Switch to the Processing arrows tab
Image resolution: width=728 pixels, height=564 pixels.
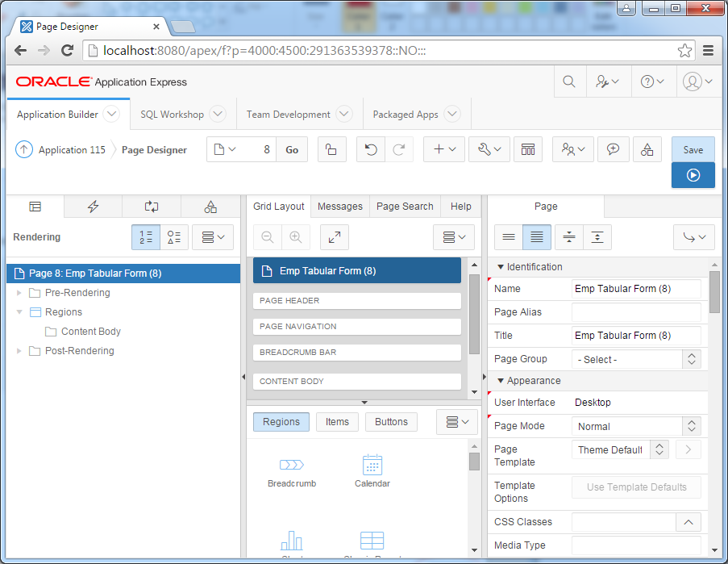(x=152, y=207)
